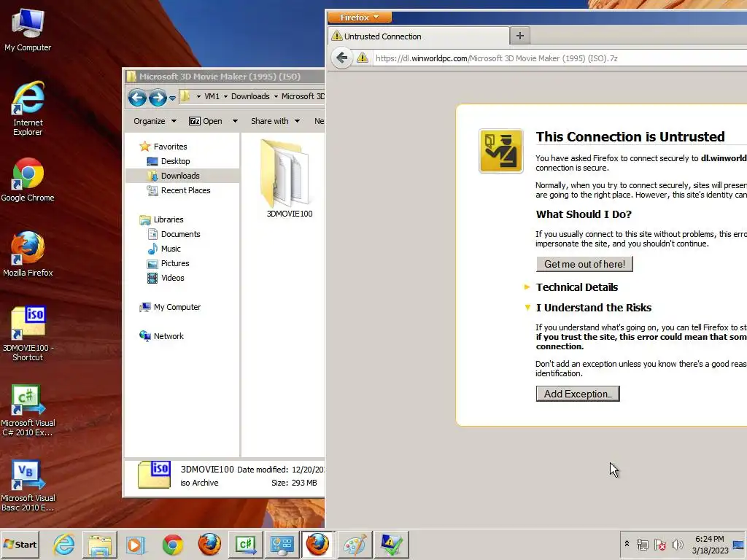Expand the Downloads breadcrumb dropdown arrow
This screenshot has width=747, height=560.
click(276, 97)
